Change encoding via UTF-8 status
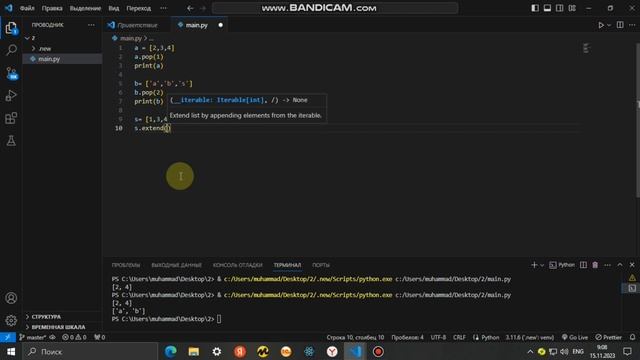The height and width of the screenshot is (360, 640). (x=438, y=338)
